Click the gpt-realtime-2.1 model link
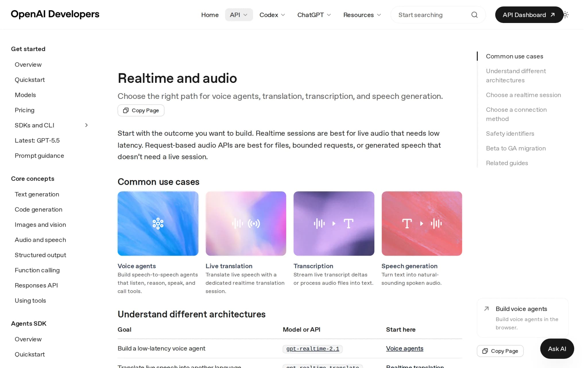 coord(313,348)
